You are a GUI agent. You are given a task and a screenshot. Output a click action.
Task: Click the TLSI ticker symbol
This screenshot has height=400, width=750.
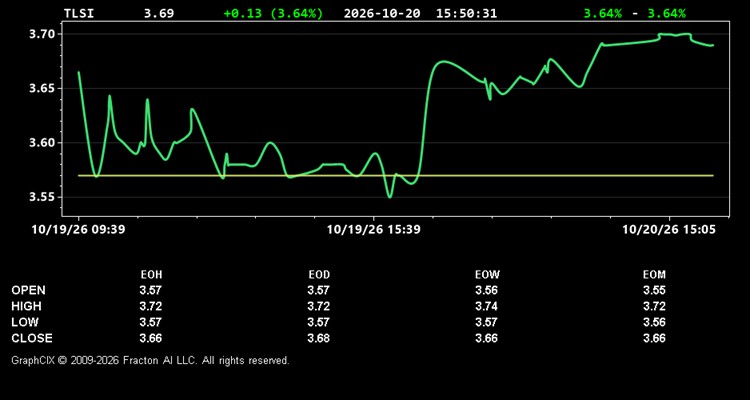click(79, 13)
